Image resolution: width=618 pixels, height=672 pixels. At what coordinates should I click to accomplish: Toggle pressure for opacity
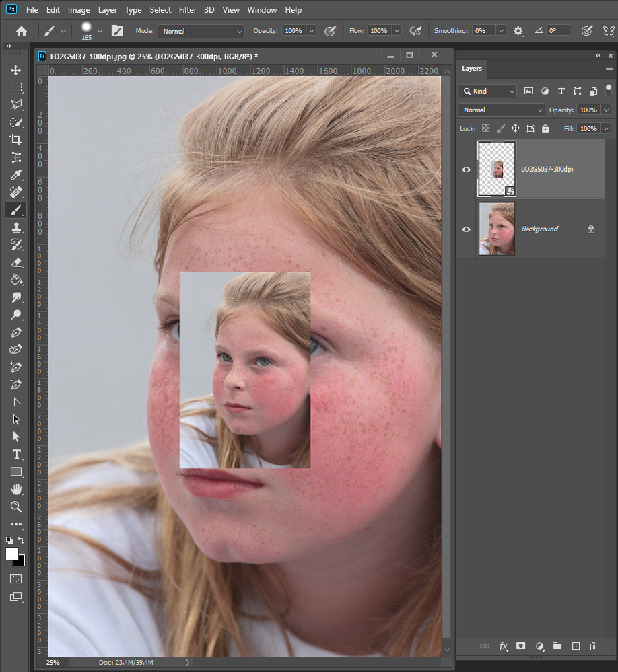click(330, 31)
